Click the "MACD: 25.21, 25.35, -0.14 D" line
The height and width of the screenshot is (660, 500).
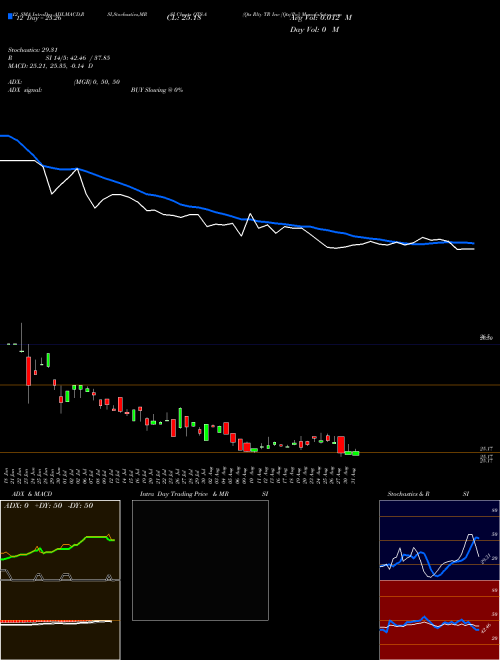pyautogui.click(x=51, y=66)
